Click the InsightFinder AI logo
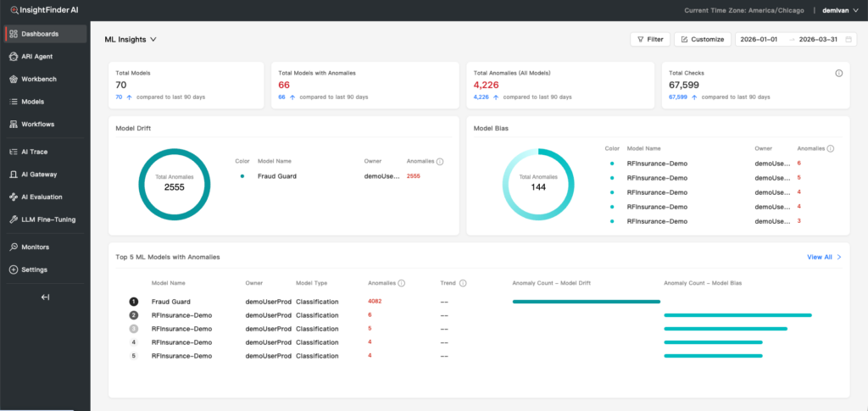Viewport: 868px width, 411px height. click(x=44, y=10)
